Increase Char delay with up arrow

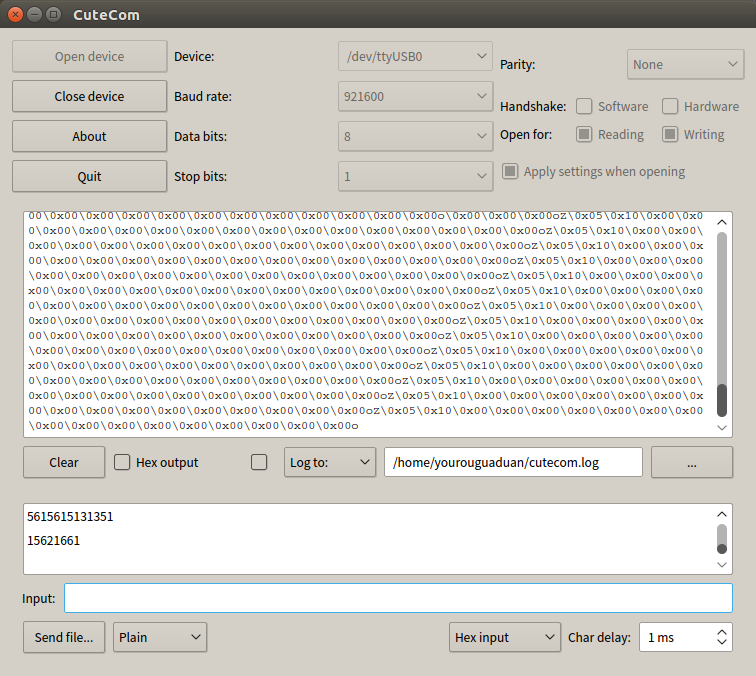722,632
